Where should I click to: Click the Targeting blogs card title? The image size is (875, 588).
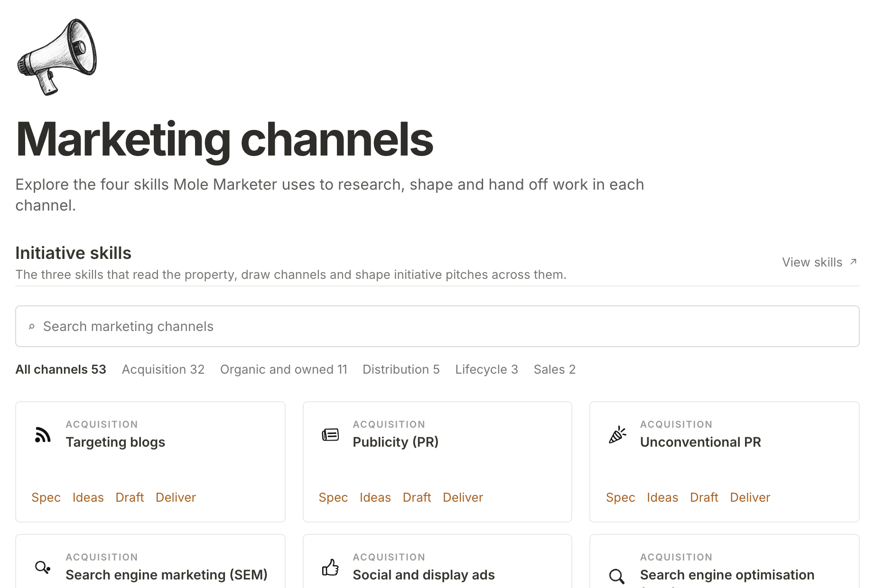[x=115, y=442]
